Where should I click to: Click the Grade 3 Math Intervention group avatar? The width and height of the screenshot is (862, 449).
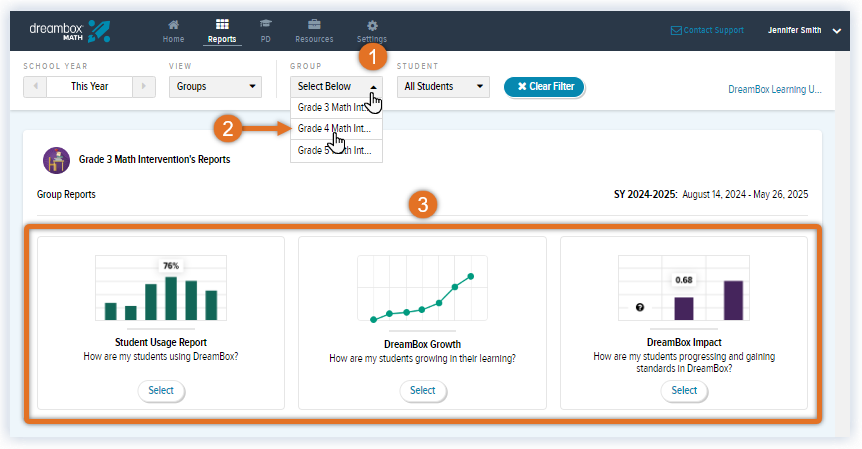coord(56,159)
